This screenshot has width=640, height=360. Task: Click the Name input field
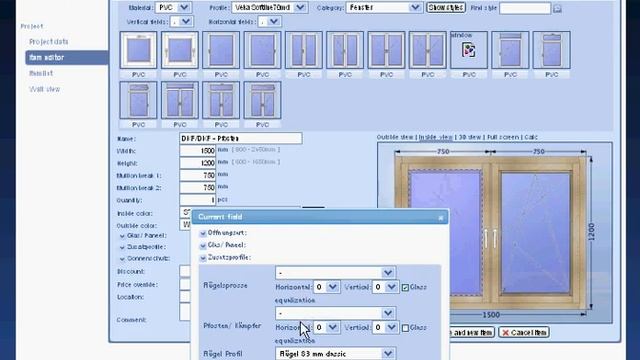pyautogui.click(x=241, y=138)
